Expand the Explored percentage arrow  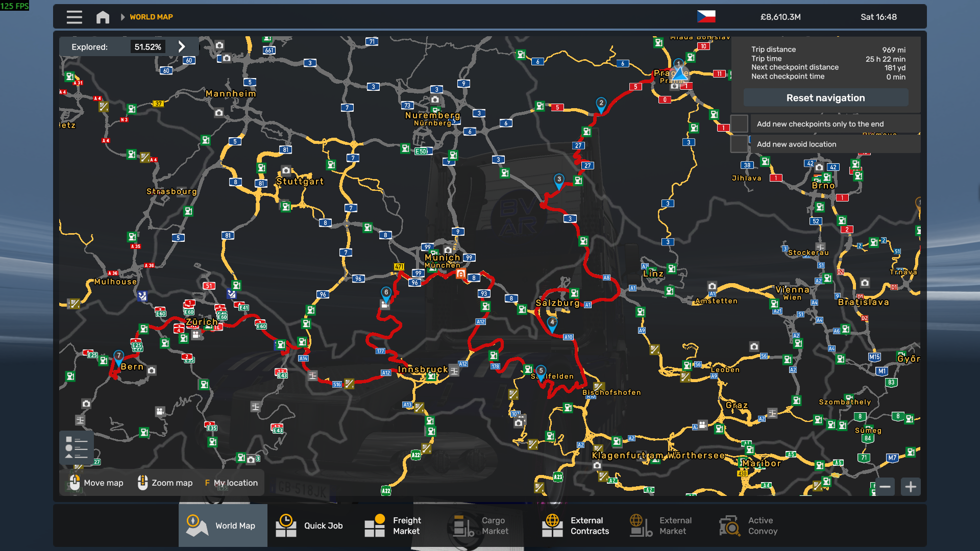point(182,47)
